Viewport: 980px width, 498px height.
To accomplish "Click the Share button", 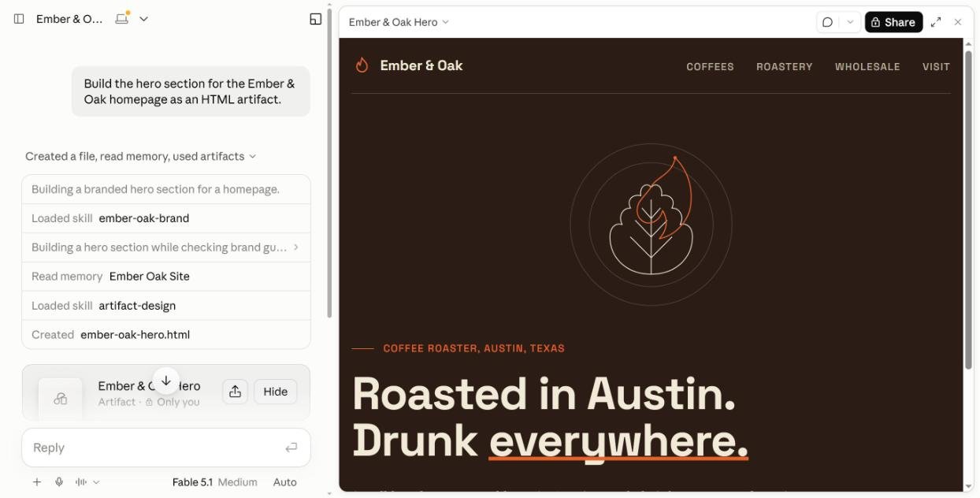I will click(x=893, y=22).
